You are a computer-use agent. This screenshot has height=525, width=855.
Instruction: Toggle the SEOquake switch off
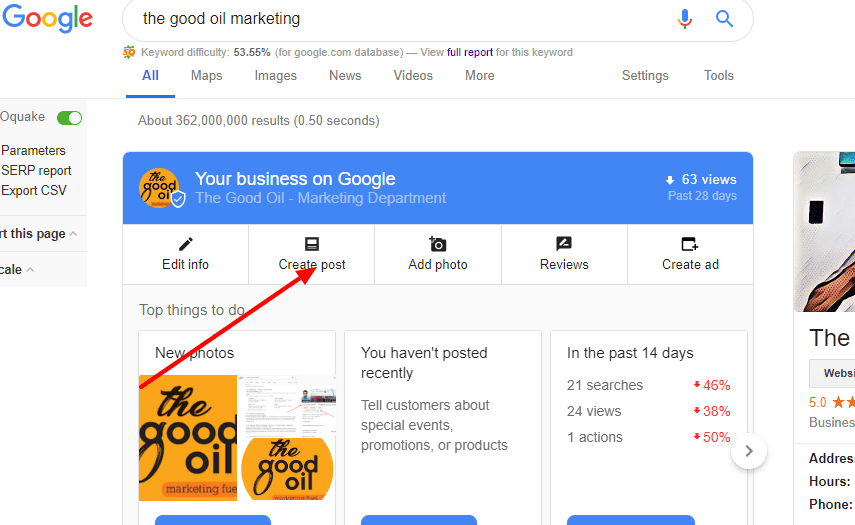69,118
